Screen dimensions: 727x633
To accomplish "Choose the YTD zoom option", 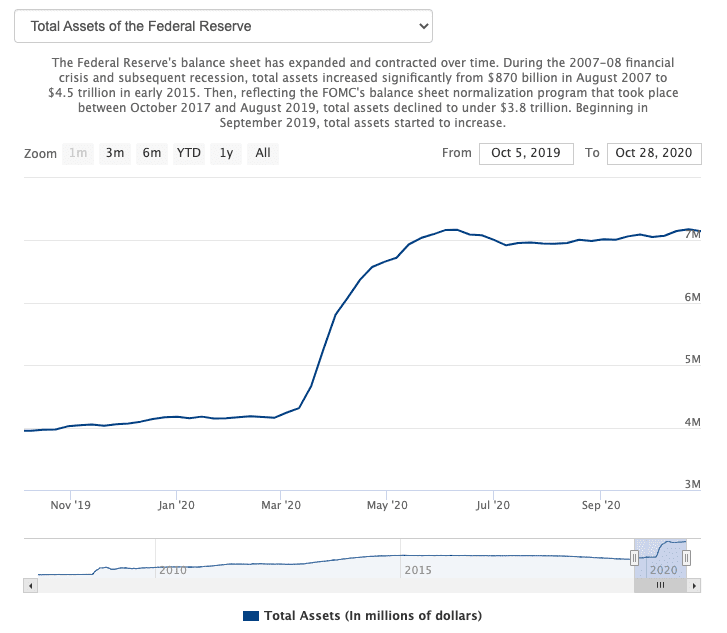I will click(189, 153).
